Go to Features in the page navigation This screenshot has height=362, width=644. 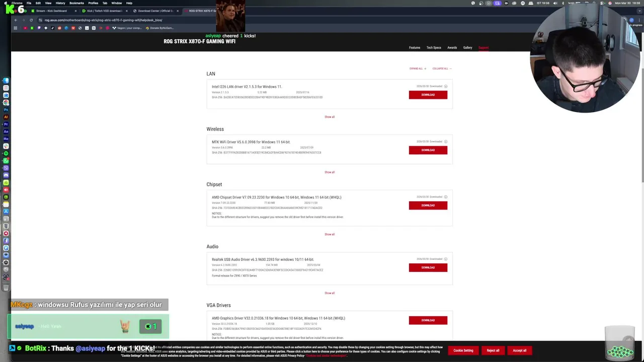click(415, 48)
